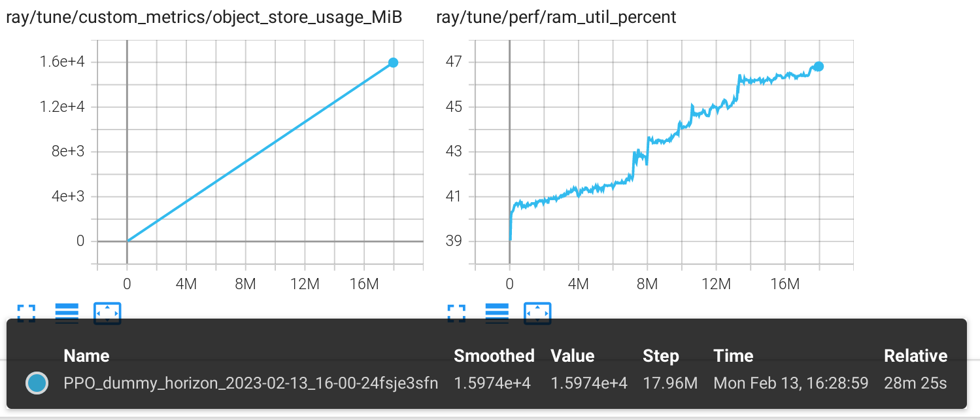980x420 pixels.
Task: Toggle log scale on the object_store_usage chart
Action: [x=66, y=313]
